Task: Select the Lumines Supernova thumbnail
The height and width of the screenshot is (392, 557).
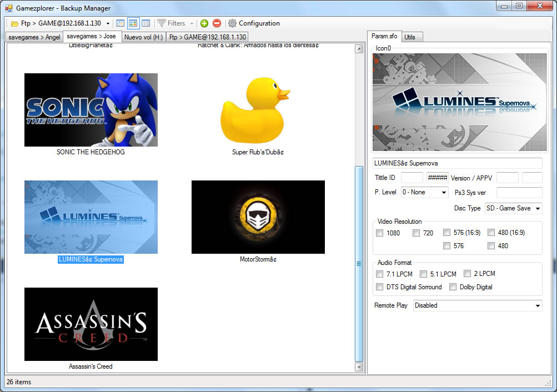Action: (91, 217)
